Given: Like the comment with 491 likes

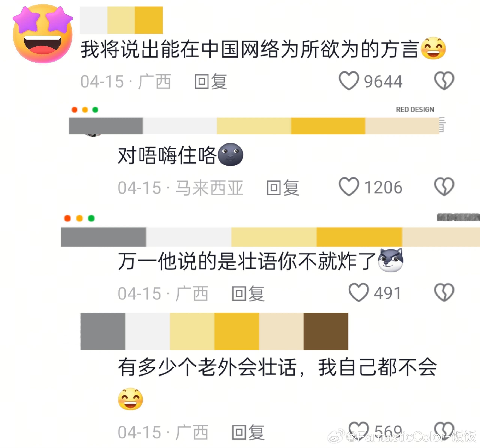Looking at the screenshot, I should coord(358,293).
